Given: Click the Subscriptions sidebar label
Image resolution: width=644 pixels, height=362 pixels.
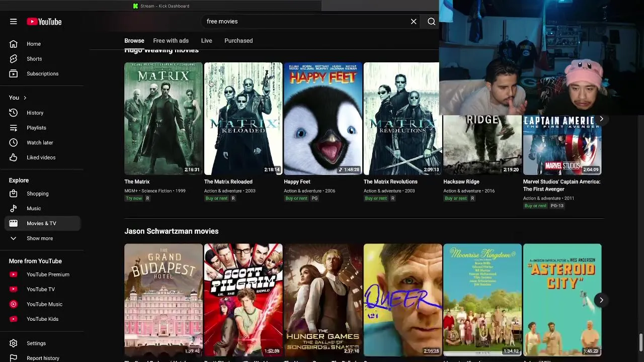Looking at the screenshot, I should pos(43,73).
